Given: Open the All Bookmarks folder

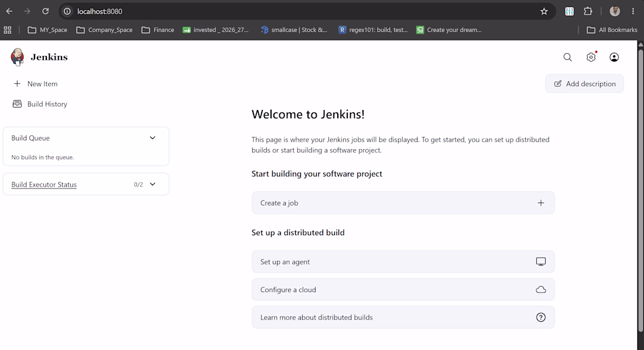Looking at the screenshot, I should click(x=612, y=30).
